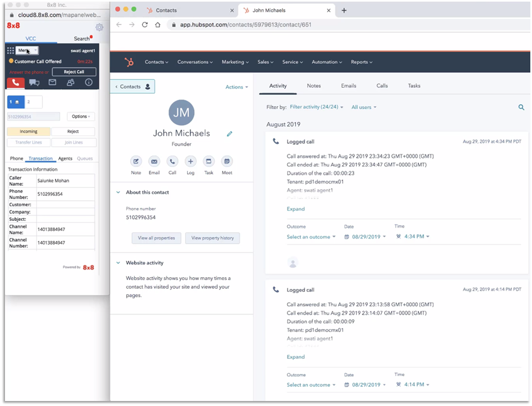Click View property history

[x=212, y=238]
